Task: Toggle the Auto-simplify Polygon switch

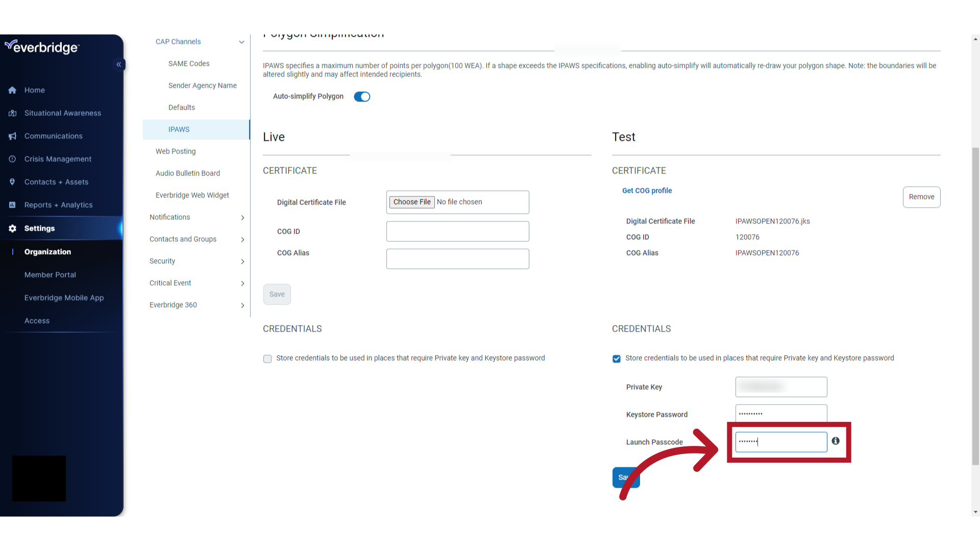Action: click(x=362, y=96)
